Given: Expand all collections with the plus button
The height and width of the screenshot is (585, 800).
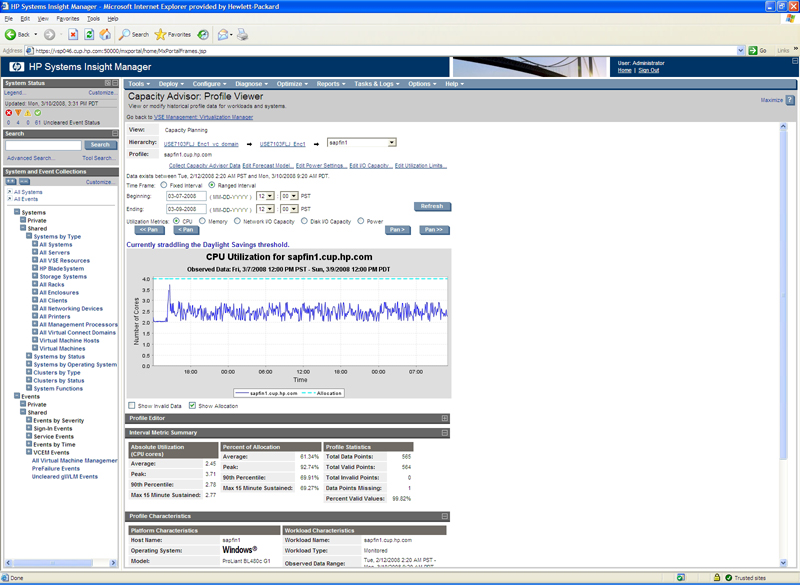Looking at the screenshot, I should (x=11, y=182).
